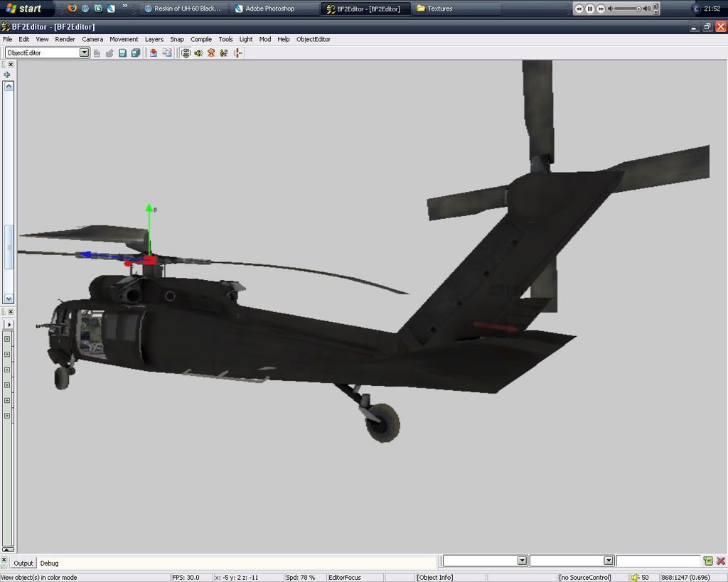728x582 pixels.
Task: Click the single-disk Save icon in toolbar
Action: click(122, 53)
